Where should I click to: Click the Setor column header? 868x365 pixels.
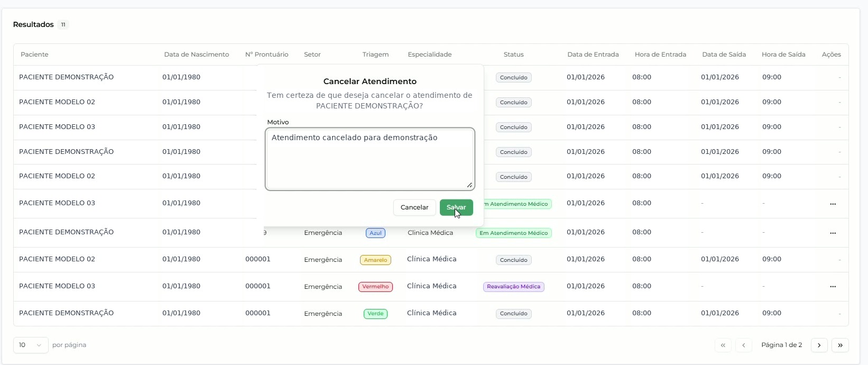(312, 54)
